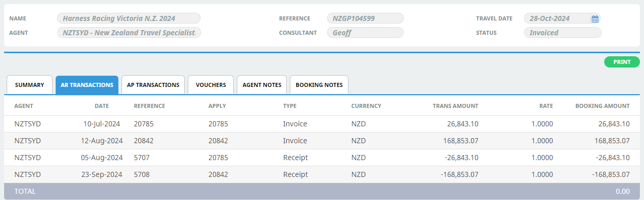
Task: Open the travel date calendar picker icon
Action: point(595,19)
